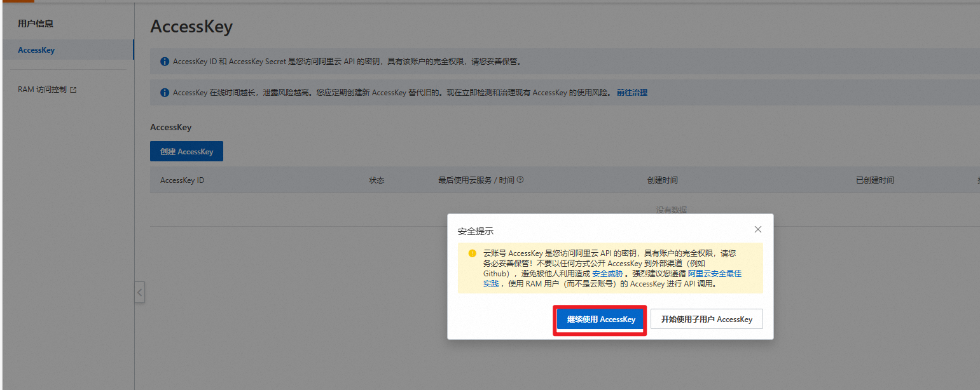The height and width of the screenshot is (390, 980).
Task: Click the AccessKey ID column header
Action: point(182,180)
